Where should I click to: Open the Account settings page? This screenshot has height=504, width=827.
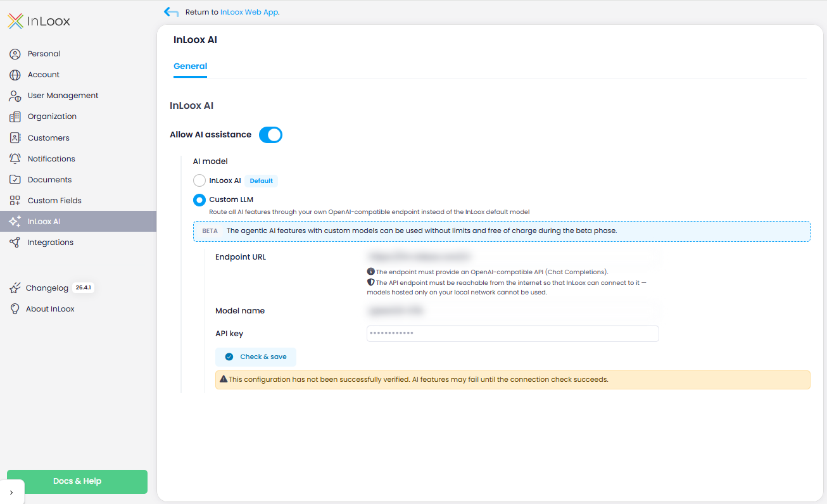[x=78, y=75]
